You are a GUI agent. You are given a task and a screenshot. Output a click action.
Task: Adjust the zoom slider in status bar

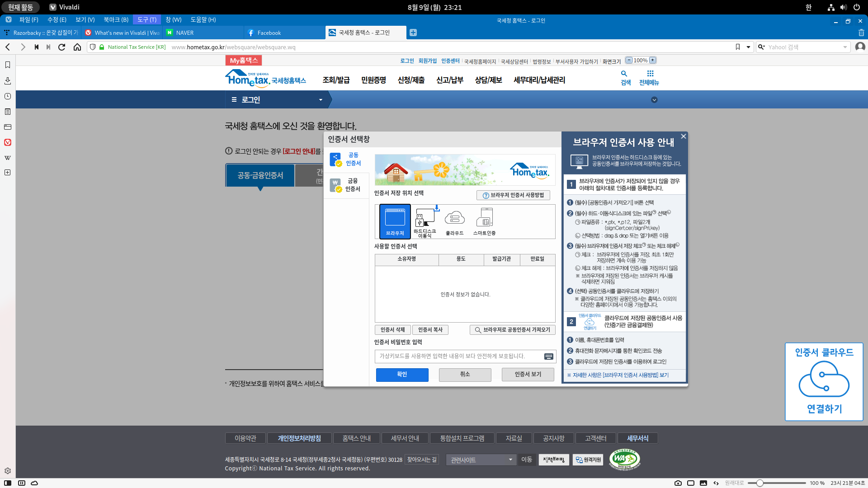pyautogui.click(x=760, y=483)
